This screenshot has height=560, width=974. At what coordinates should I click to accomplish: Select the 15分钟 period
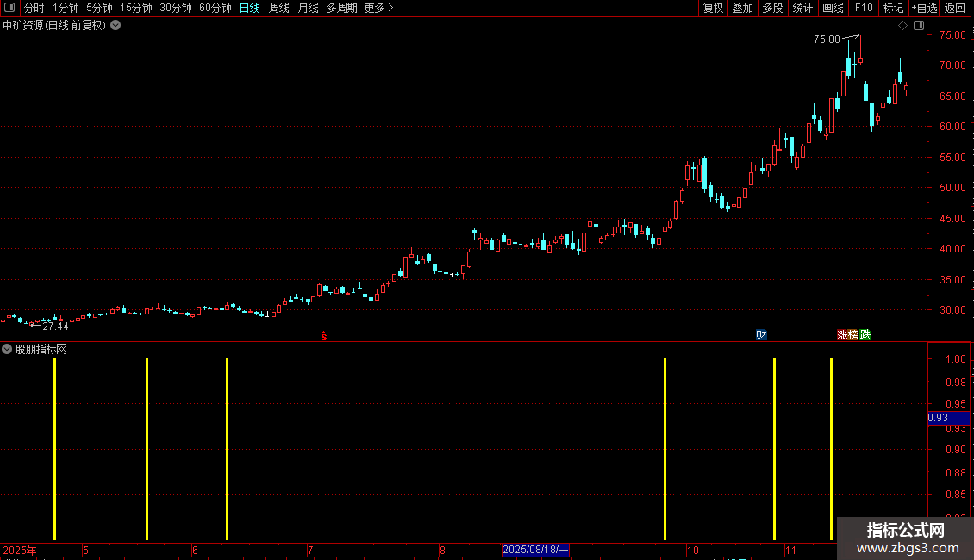click(136, 8)
